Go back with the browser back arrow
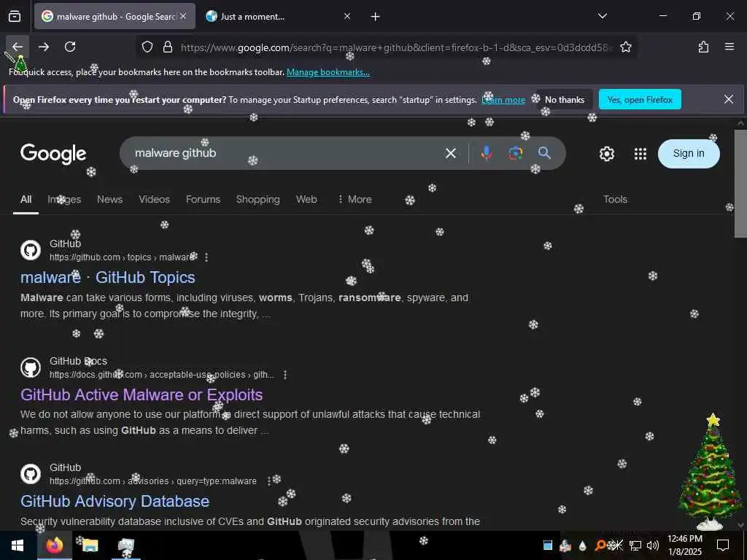The image size is (747, 560). [18, 47]
